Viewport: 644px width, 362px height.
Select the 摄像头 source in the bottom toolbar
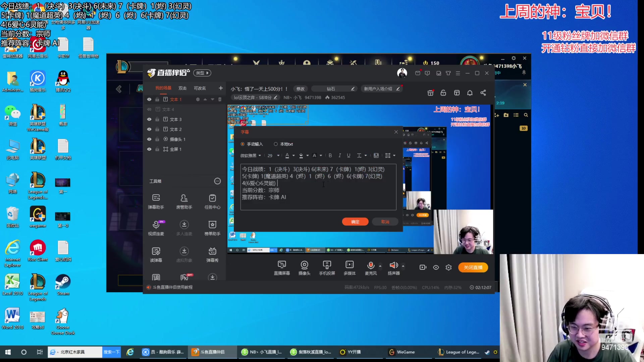click(x=304, y=267)
